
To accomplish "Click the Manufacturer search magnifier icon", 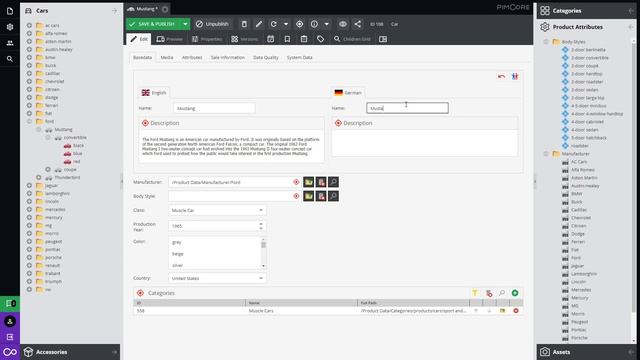I will coord(333,182).
